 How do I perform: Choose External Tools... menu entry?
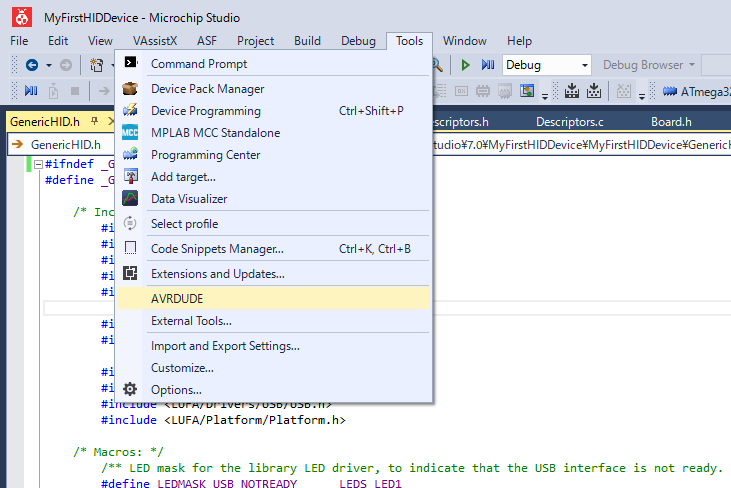pos(273,321)
